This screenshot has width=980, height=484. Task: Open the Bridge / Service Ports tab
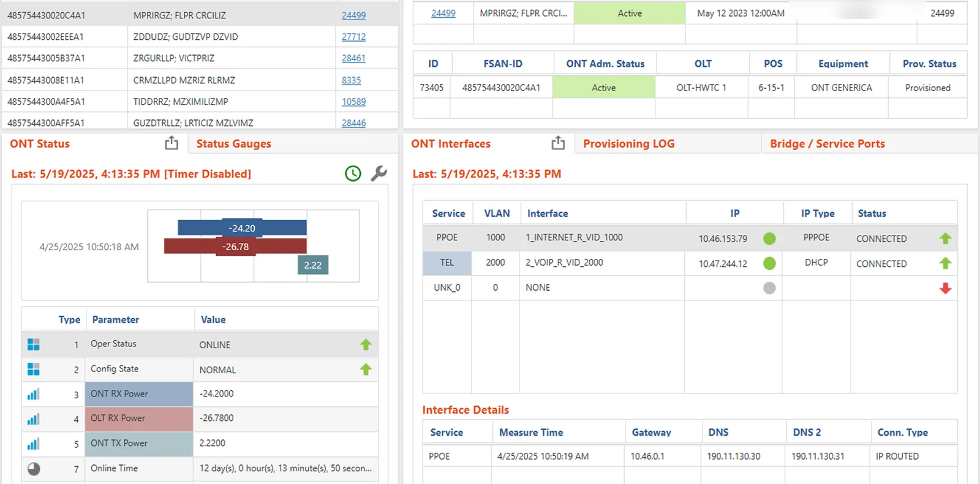click(x=827, y=144)
